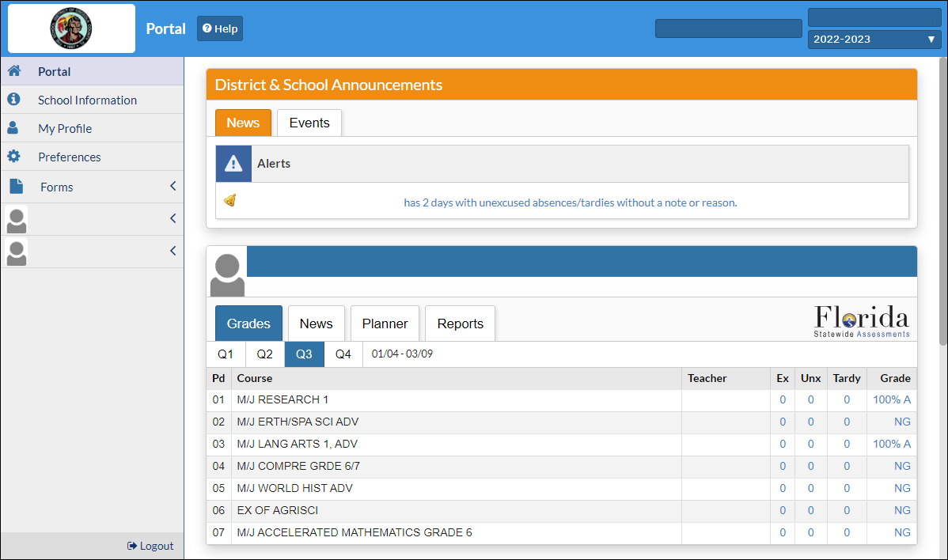
Task: Click the Help button
Action: [x=220, y=28]
